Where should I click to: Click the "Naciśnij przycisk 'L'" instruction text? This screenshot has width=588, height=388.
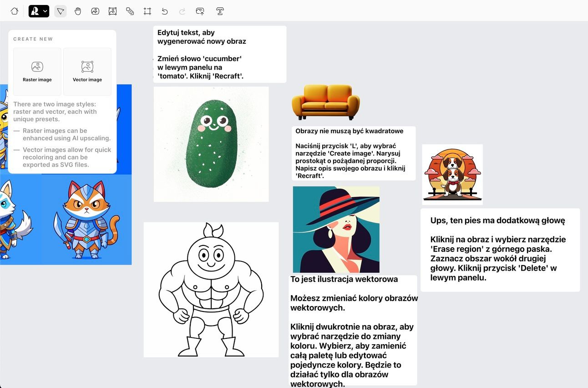(350, 161)
